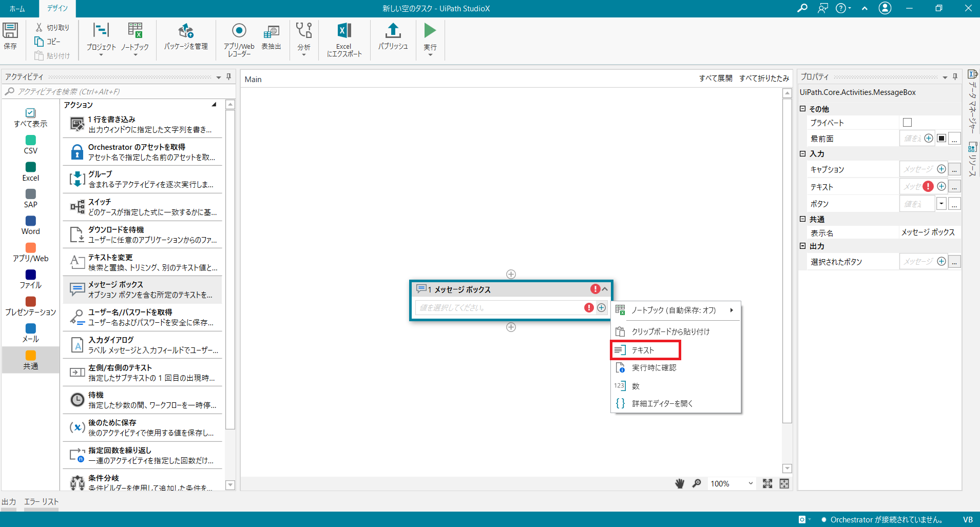Open the Activities panel options arrow
This screenshot has height=527, width=980.
[219, 77]
